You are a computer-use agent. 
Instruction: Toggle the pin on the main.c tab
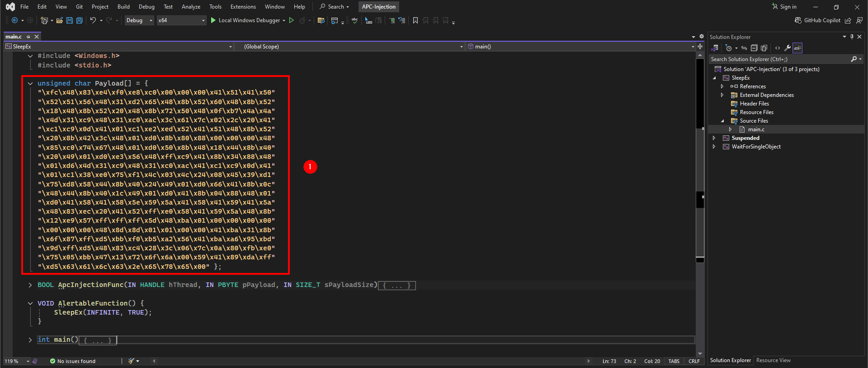coord(28,37)
